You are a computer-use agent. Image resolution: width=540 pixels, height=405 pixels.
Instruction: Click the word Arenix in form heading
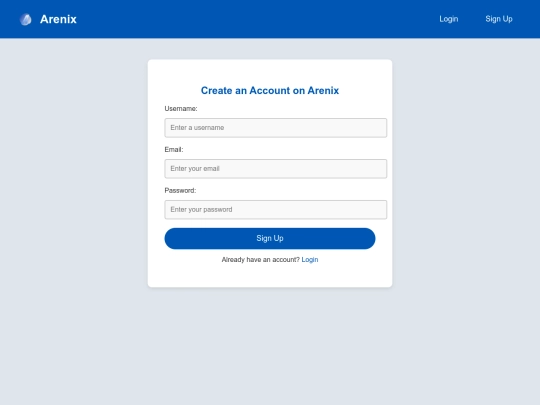pos(323,91)
